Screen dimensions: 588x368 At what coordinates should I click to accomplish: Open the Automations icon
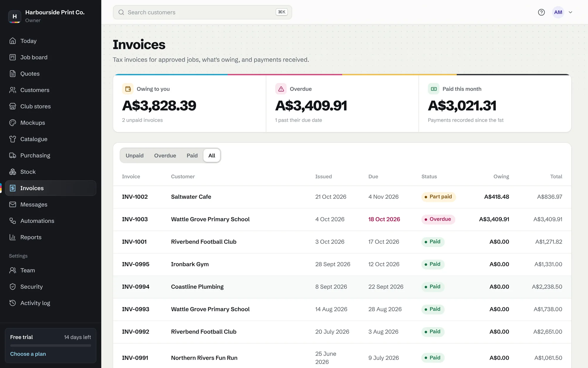(x=13, y=221)
